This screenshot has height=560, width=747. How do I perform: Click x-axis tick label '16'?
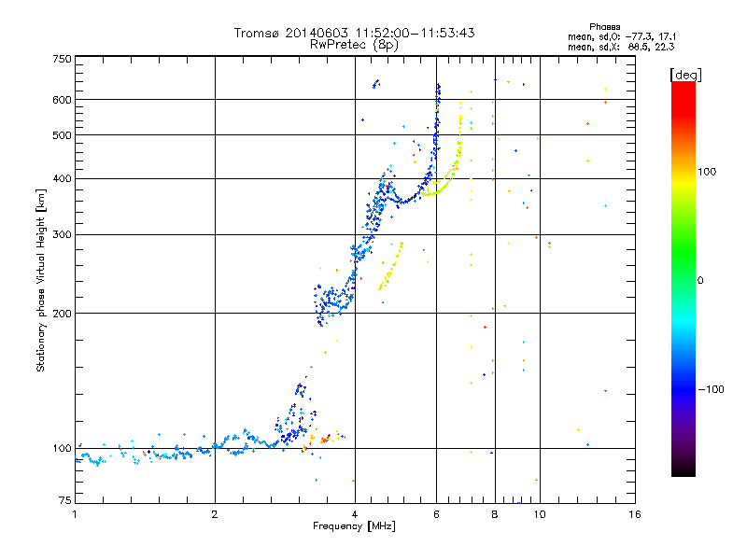635,514
